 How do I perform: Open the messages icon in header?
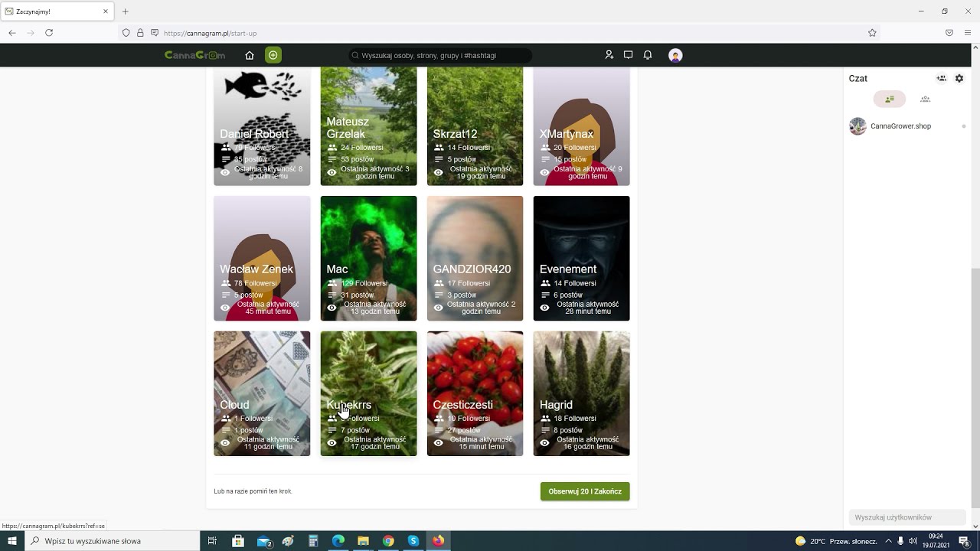pos(628,55)
